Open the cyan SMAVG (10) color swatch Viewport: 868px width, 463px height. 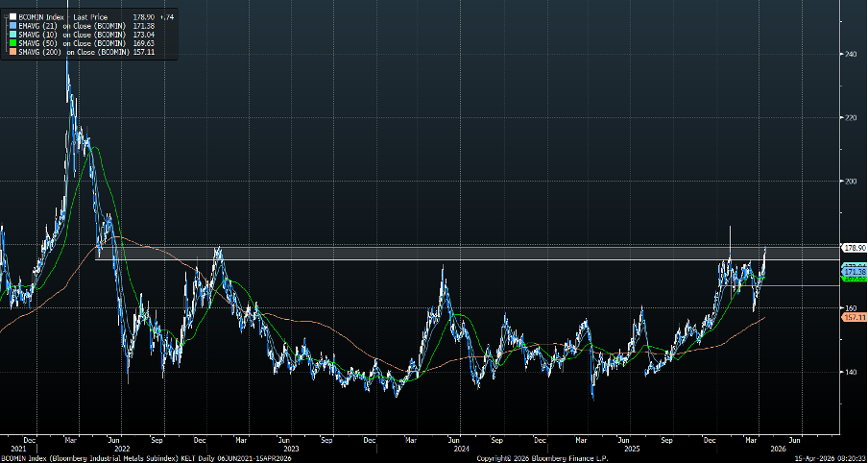pyautogui.click(x=12, y=35)
